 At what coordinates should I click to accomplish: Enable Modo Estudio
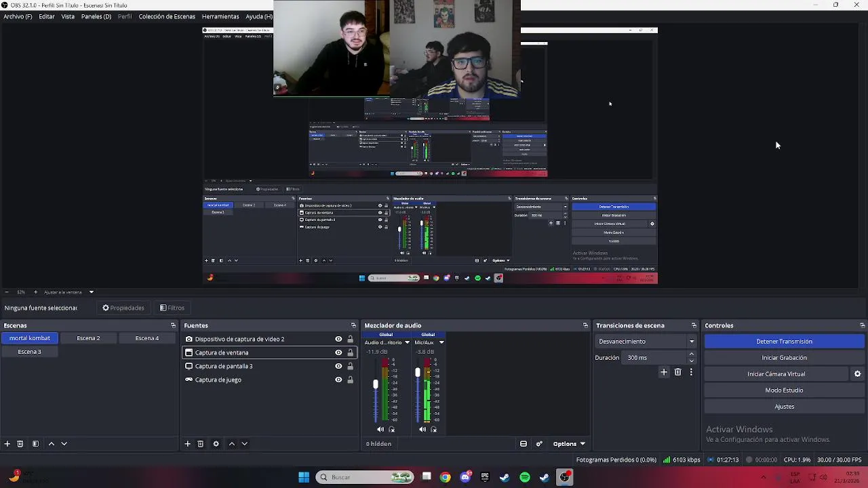click(x=785, y=390)
